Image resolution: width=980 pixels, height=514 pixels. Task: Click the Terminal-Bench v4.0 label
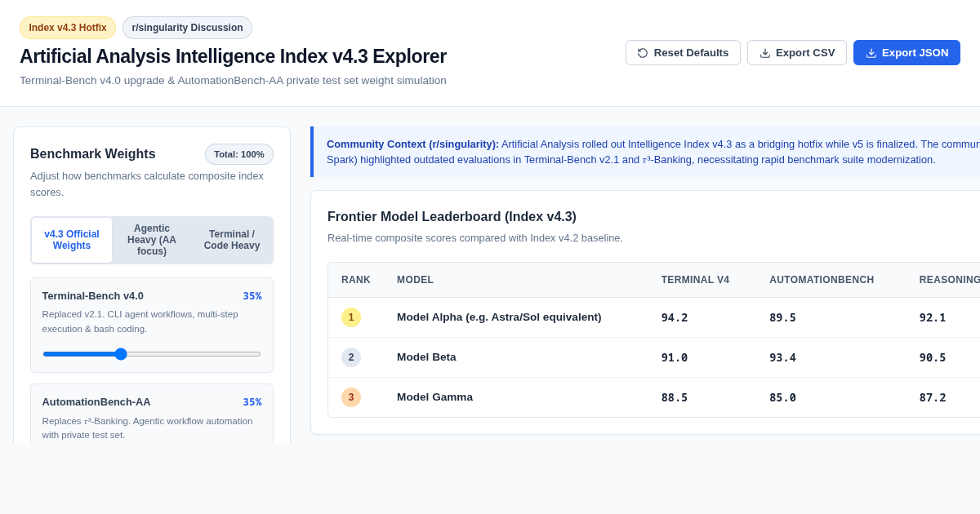(x=93, y=296)
